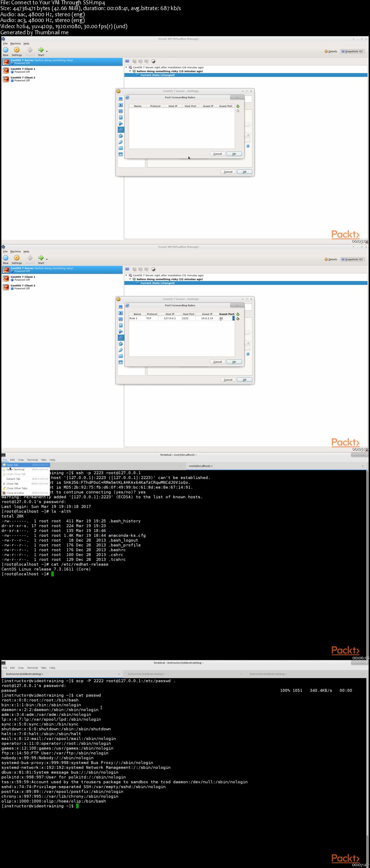This screenshot has width=370, height=868.
Task: Click Guest Port spinner arrows in Rule 1 row
Action: 233,318
